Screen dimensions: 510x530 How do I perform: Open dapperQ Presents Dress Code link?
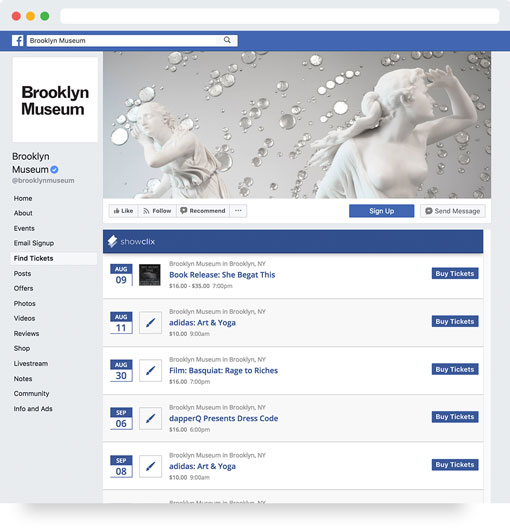pyautogui.click(x=223, y=418)
